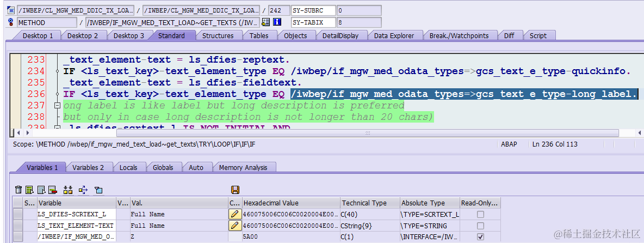Image resolution: width=644 pixels, height=243 pixels.
Task: Click the METHOD event type field
Action: 47,23
